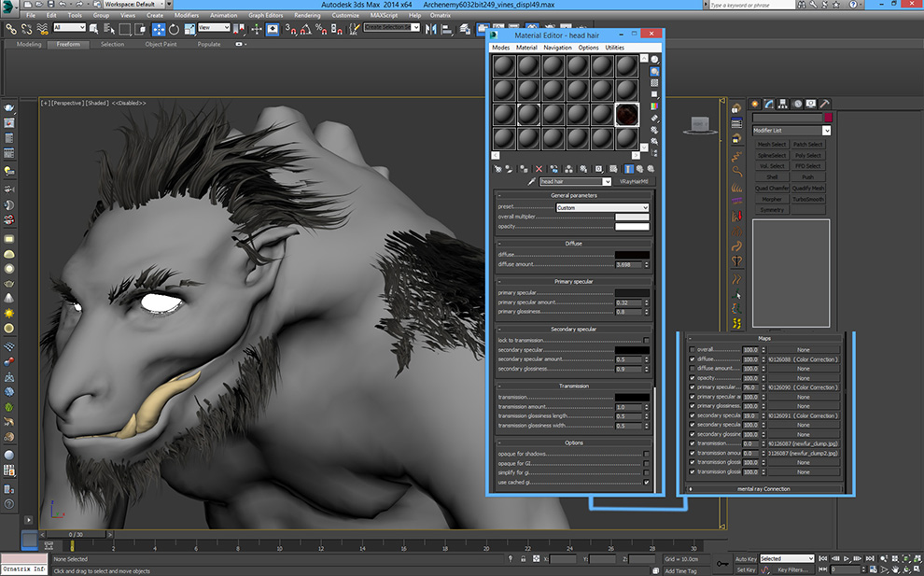Uncheck the 'use cached gi' option
The width and height of the screenshot is (924, 576).
(x=646, y=483)
